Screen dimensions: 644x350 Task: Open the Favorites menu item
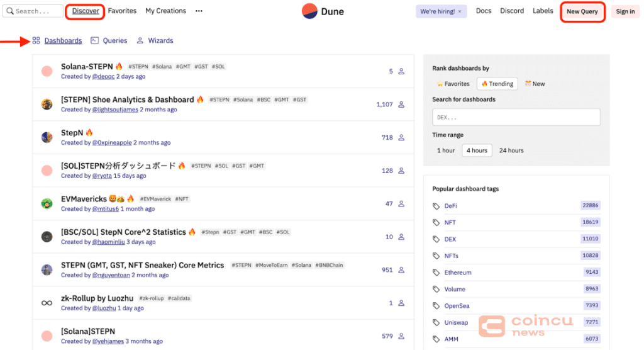122,11
